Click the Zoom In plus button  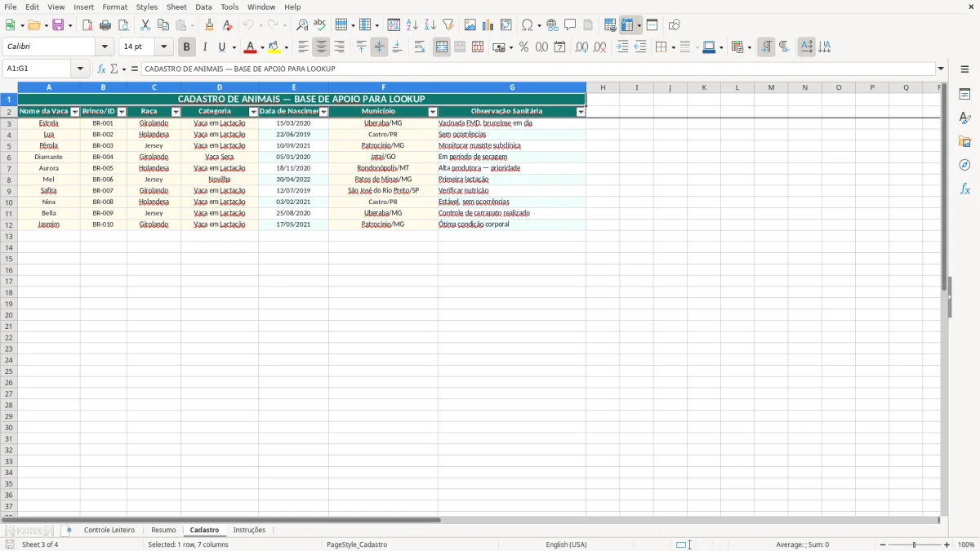(x=947, y=544)
